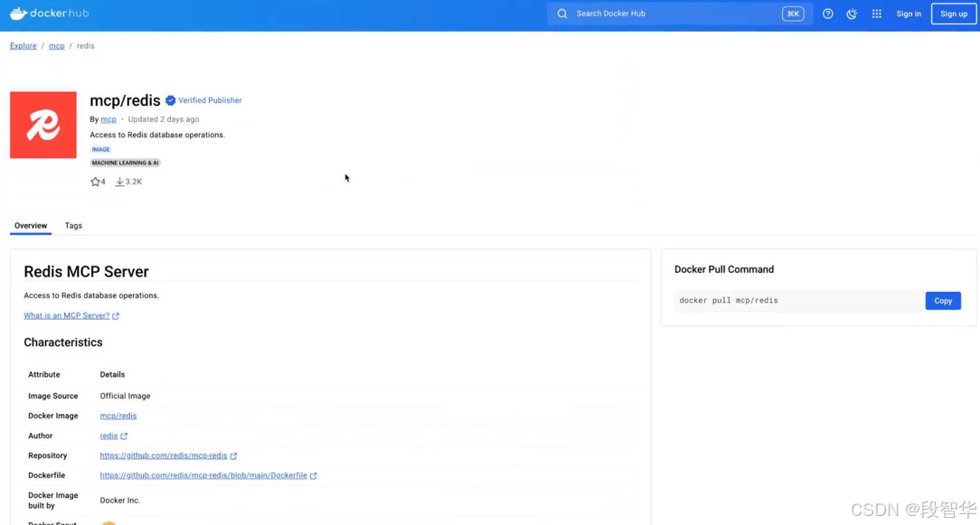Click the Official Image cell

[125, 396]
